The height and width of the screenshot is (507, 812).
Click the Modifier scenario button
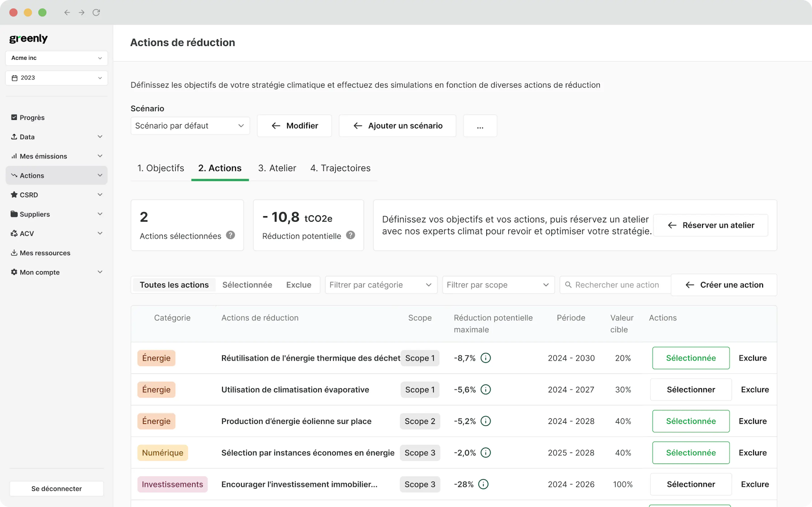click(x=294, y=126)
